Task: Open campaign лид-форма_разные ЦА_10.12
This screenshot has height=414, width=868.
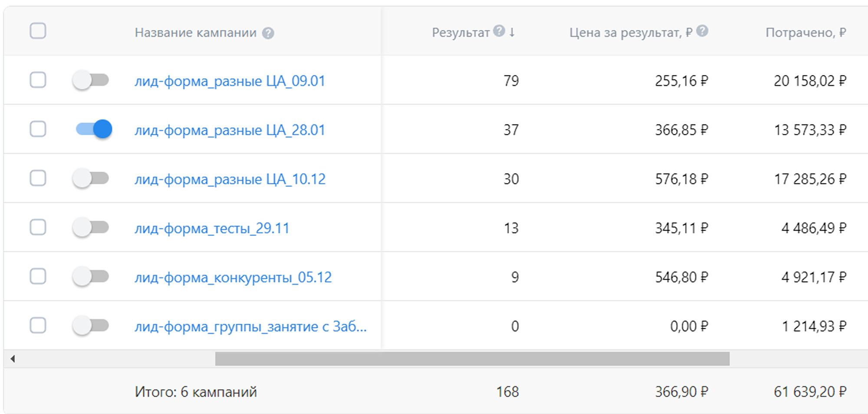Action: coord(230,179)
